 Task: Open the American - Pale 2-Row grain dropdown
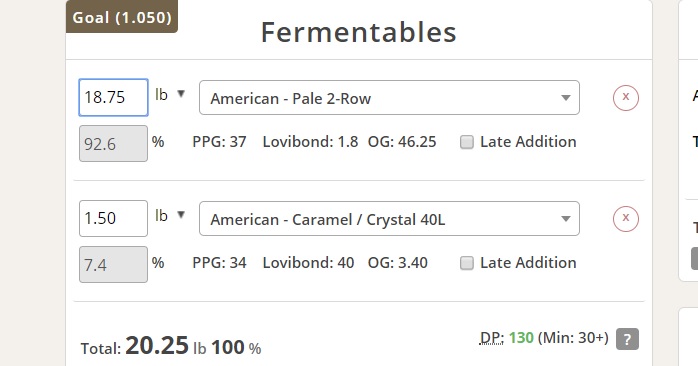pos(389,98)
